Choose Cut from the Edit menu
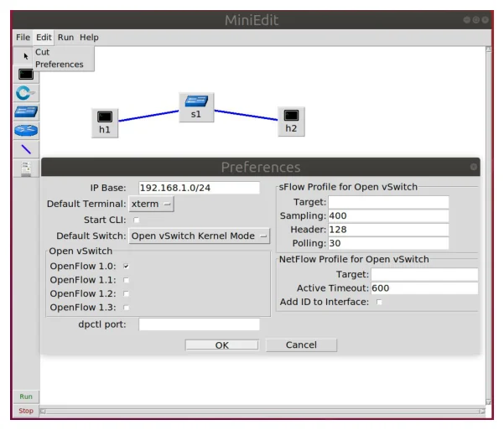Viewport: 504px width, 430px height. (x=64, y=52)
